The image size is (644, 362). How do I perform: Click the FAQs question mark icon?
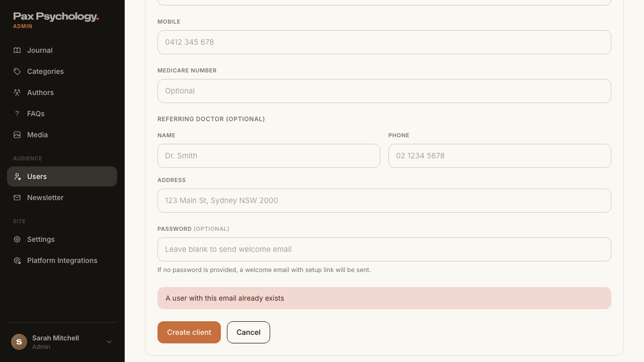click(17, 114)
